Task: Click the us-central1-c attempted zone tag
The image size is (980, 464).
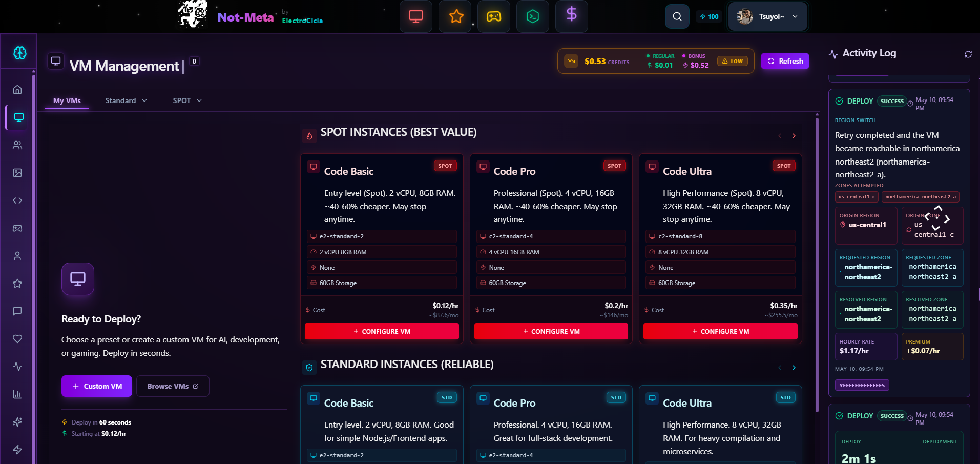Action: [857, 197]
